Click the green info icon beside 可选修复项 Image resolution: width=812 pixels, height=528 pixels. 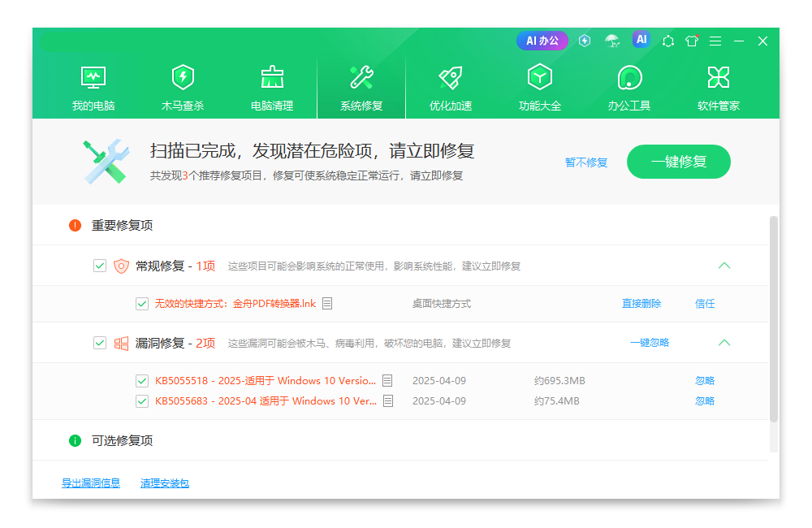[75, 440]
